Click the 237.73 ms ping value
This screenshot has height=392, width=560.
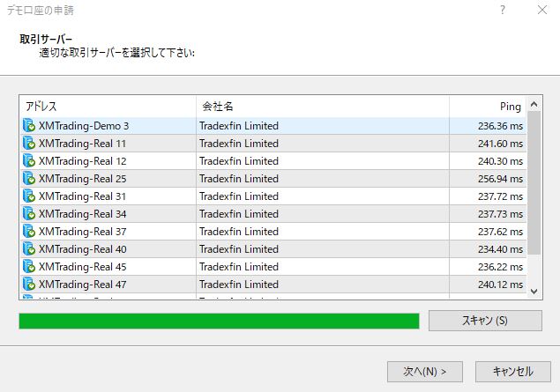[500, 214]
